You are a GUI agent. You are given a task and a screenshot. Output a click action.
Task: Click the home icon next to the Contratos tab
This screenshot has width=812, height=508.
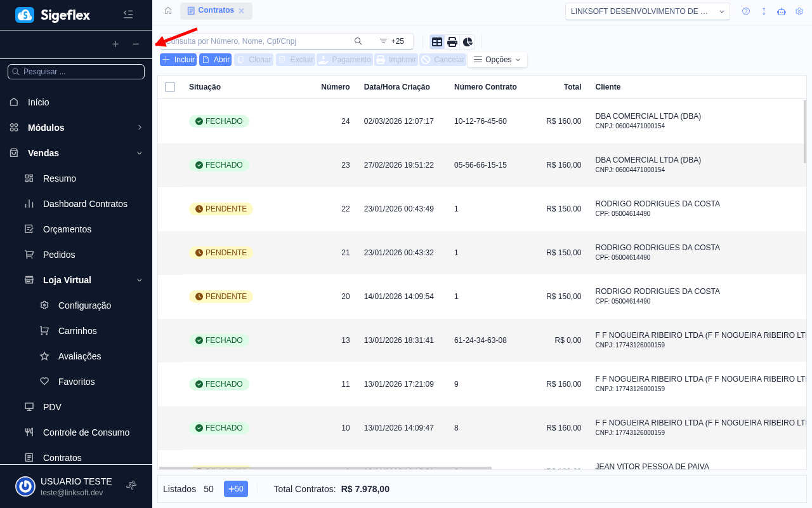pyautogui.click(x=168, y=11)
